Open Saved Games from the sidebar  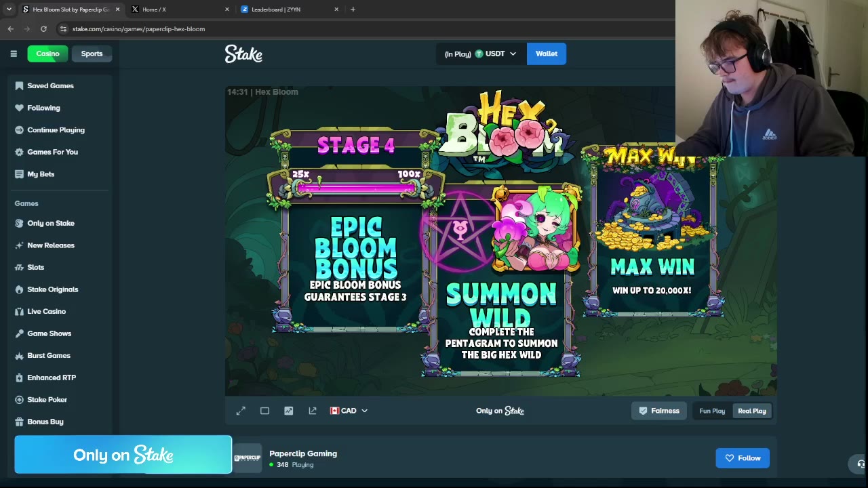(50, 86)
